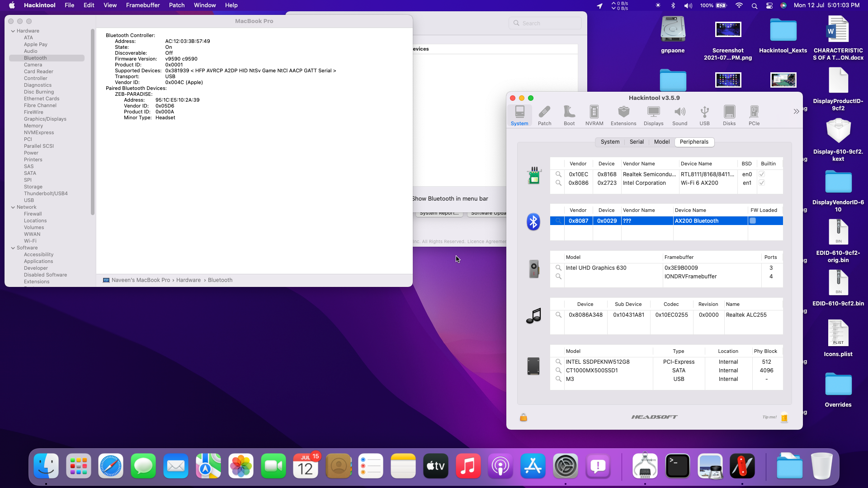This screenshot has height=488, width=868.
Task: Open the Displays section
Action: (653, 114)
